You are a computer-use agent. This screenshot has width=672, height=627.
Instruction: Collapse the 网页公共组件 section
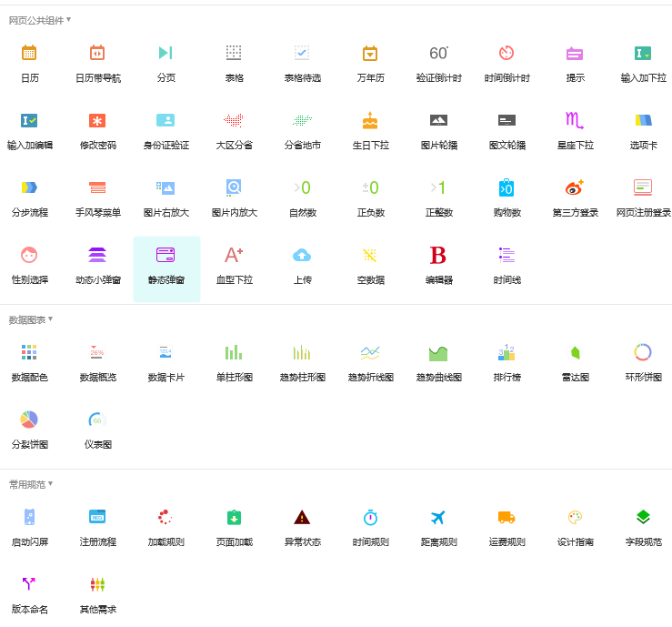(40, 20)
